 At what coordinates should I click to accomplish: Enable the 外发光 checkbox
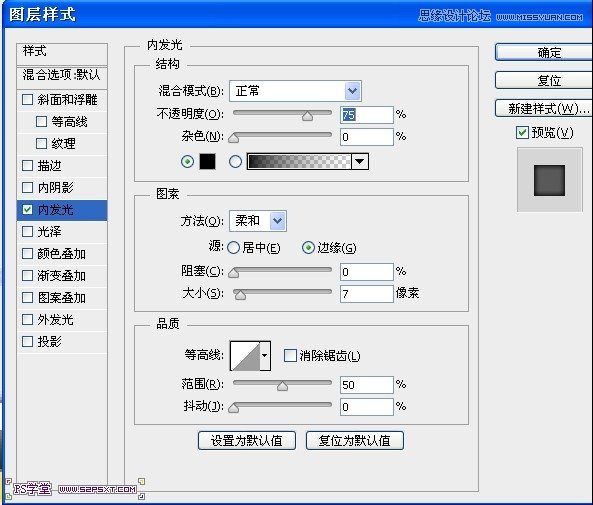click(x=28, y=320)
